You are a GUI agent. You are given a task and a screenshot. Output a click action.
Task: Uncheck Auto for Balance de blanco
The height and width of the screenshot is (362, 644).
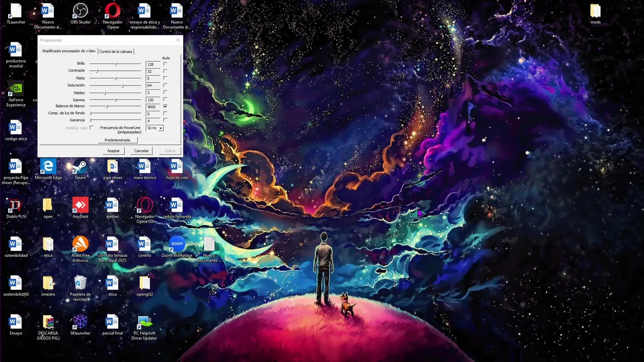point(165,107)
